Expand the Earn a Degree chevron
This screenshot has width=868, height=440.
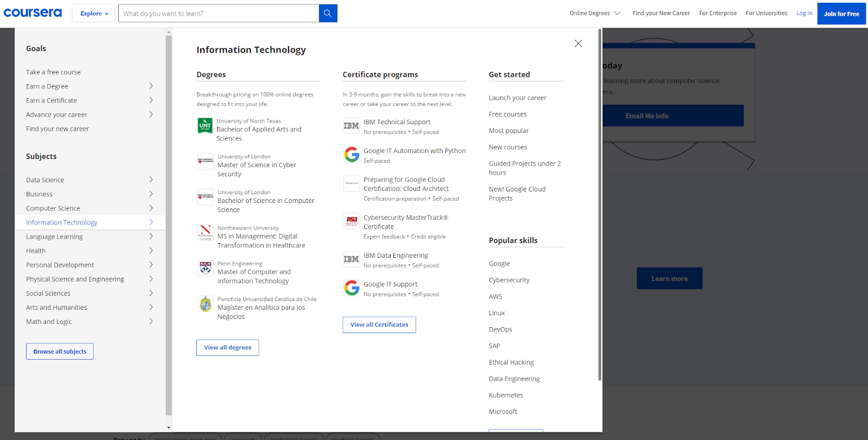click(151, 86)
